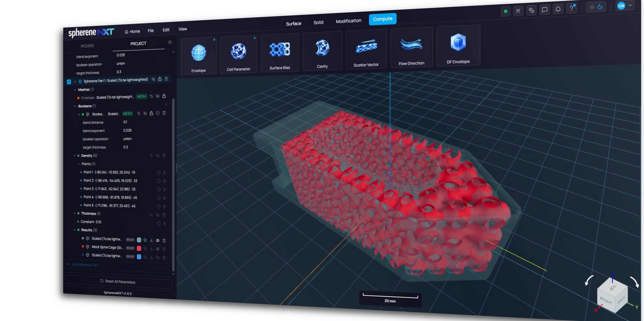Open the Cell Parameter tool
This screenshot has height=321, width=644.
point(239,54)
